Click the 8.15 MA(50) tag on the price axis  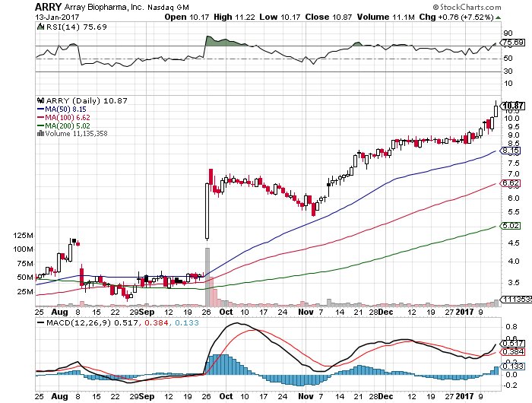(x=511, y=151)
